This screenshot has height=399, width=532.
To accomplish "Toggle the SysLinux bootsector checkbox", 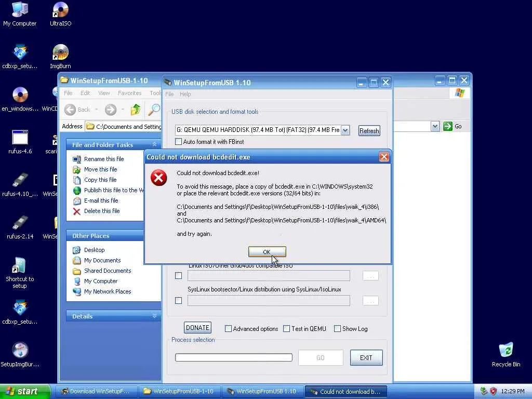I will (179, 301).
